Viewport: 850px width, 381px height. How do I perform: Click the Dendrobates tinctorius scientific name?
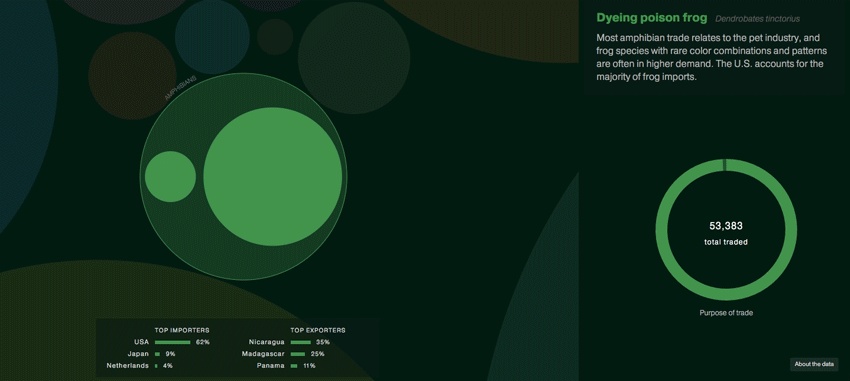[757, 19]
